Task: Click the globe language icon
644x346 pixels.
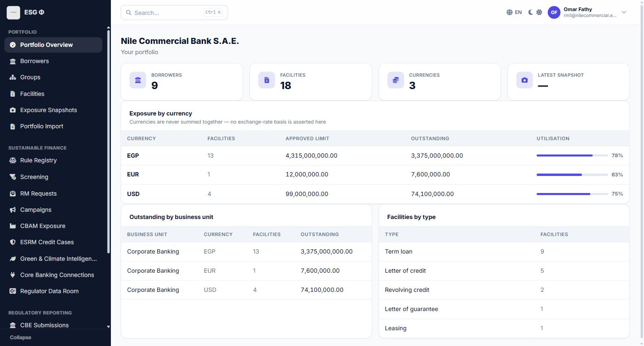Action: point(509,12)
